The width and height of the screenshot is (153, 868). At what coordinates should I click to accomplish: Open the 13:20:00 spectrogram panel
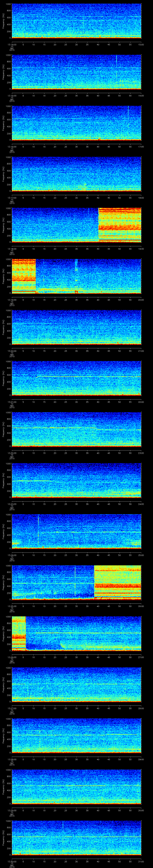[x=76, y=327]
